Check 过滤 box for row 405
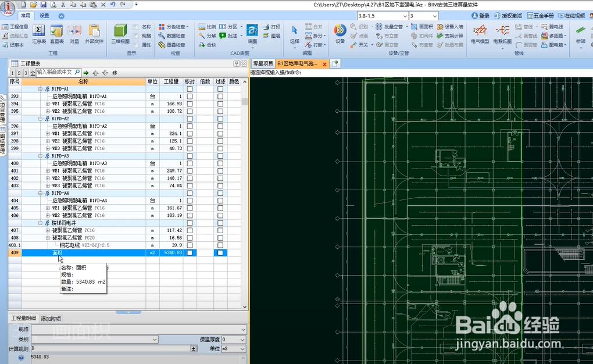Viewport: 593px width, 364px height. tap(220, 208)
